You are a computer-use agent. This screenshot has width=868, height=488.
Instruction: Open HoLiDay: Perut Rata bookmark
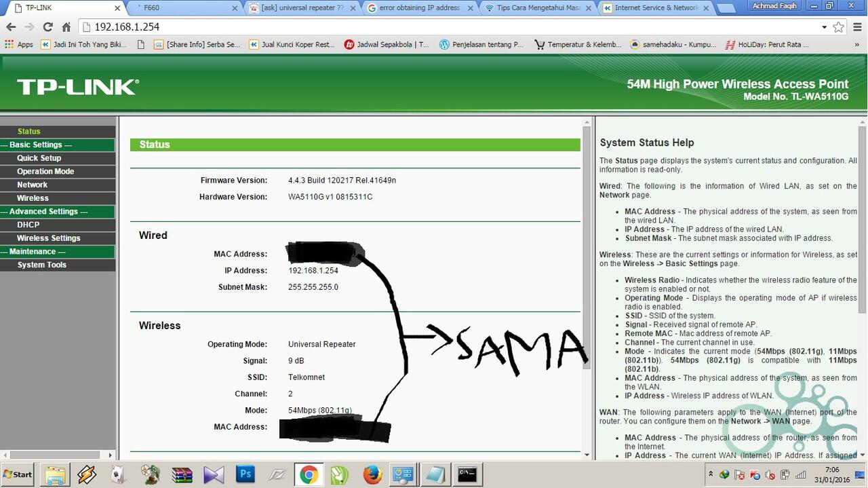click(x=767, y=45)
